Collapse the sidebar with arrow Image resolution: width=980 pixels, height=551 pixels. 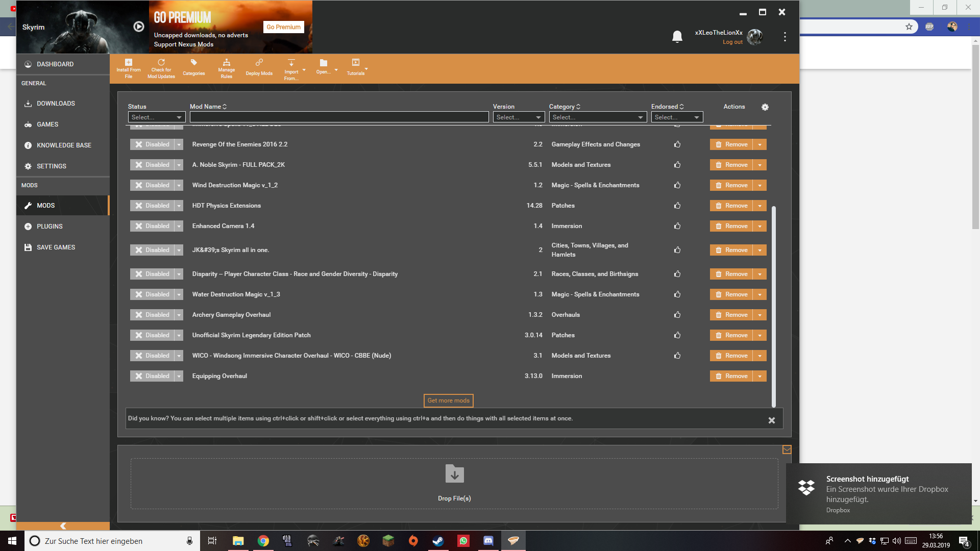63,526
